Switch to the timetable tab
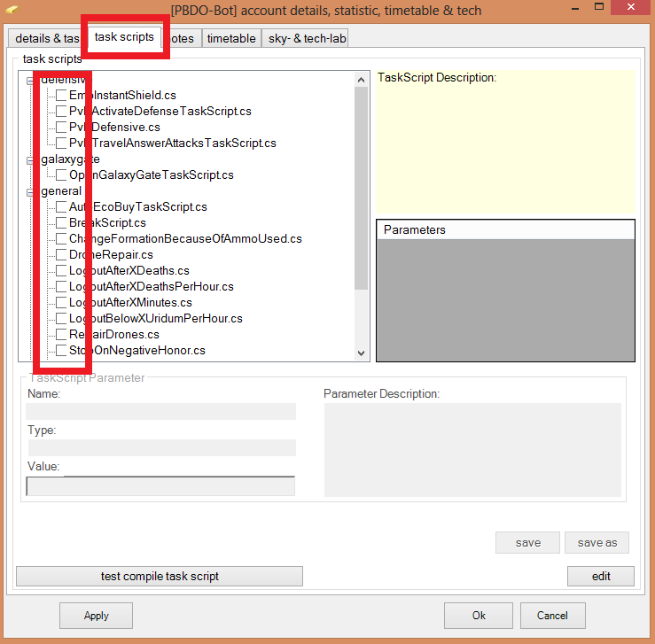Image resolution: width=655 pixels, height=644 pixels. 231,38
